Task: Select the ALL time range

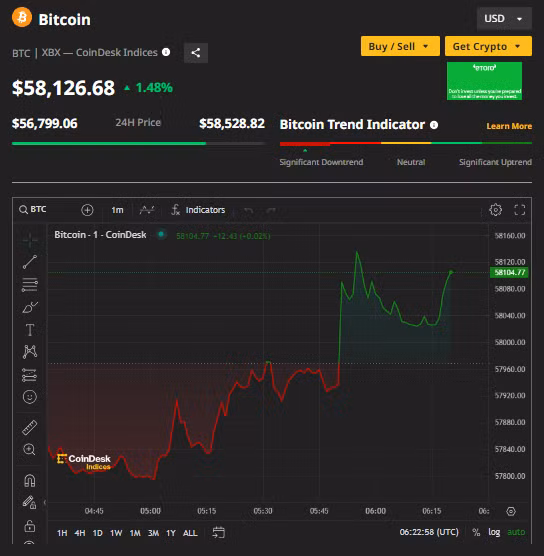Action: click(190, 533)
